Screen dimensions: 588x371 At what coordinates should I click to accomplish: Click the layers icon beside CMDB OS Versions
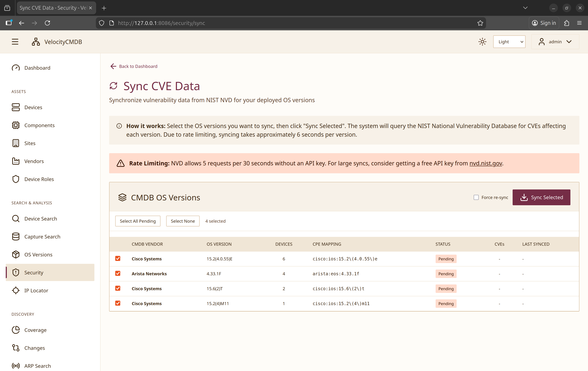(x=122, y=197)
